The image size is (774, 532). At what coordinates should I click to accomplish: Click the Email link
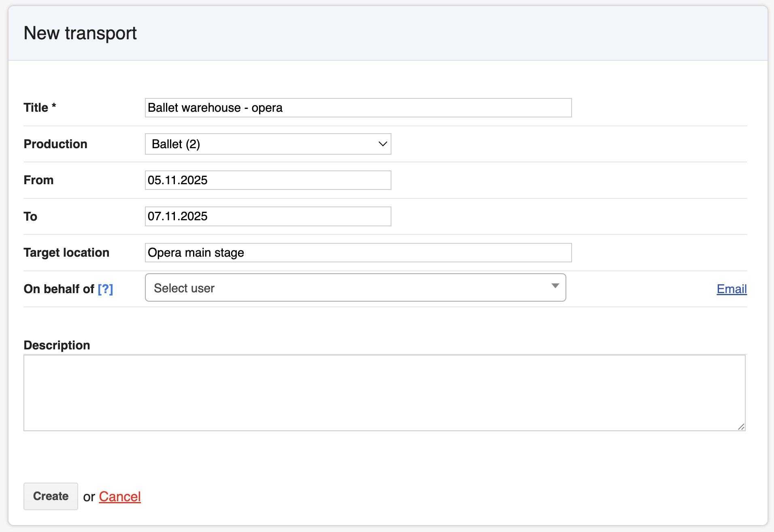[731, 289]
